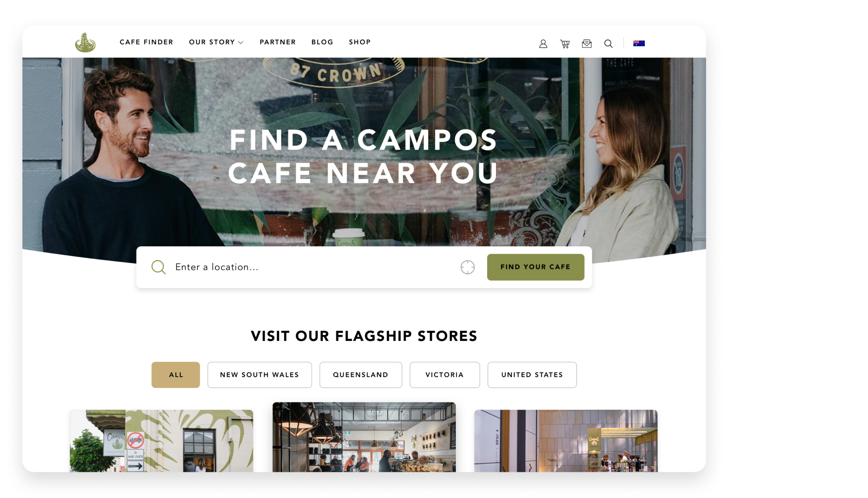This screenshot has width=868, height=498.
Task: Filter stores by Queensland
Action: point(361,375)
